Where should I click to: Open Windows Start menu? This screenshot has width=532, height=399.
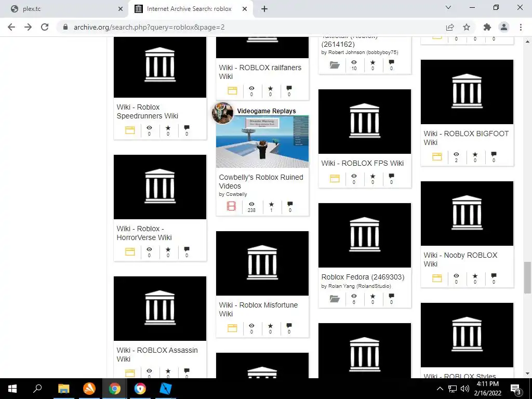(x=12, y=389)
